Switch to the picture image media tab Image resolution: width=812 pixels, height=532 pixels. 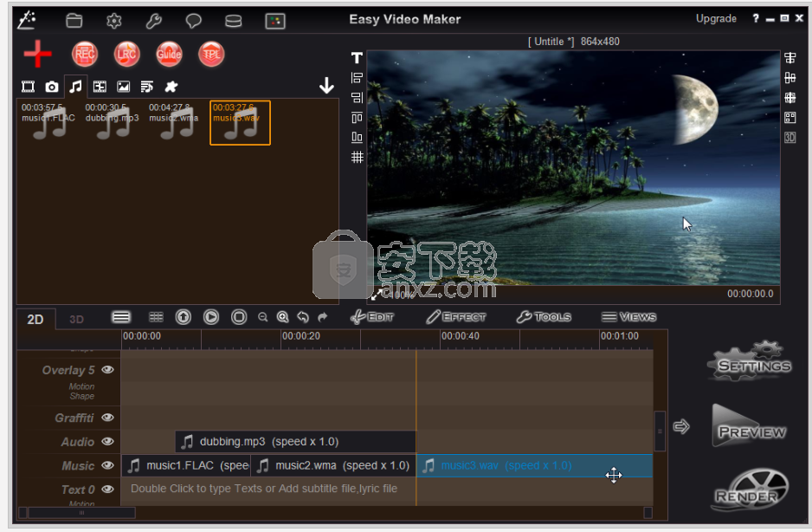123,87
